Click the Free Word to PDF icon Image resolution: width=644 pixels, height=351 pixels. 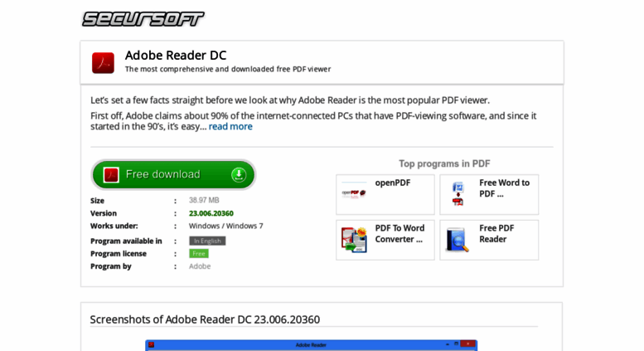coord(458,193)
